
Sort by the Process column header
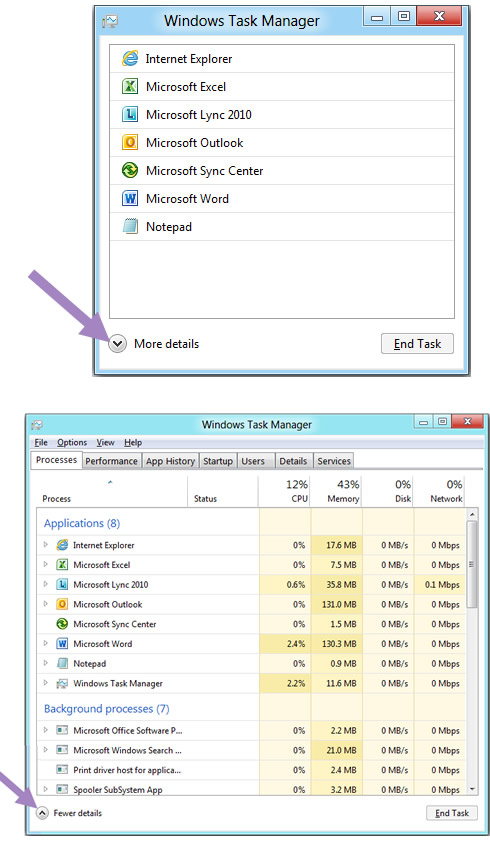point(112,491)
